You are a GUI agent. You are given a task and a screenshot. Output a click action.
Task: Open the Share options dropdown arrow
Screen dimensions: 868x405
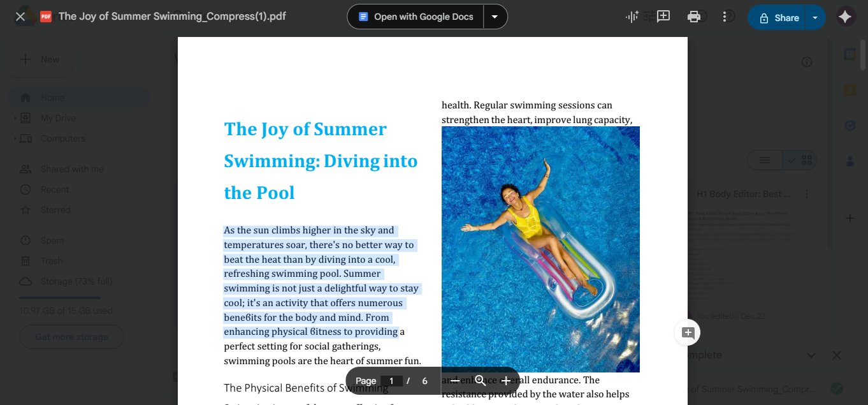(x=816, y=17)
